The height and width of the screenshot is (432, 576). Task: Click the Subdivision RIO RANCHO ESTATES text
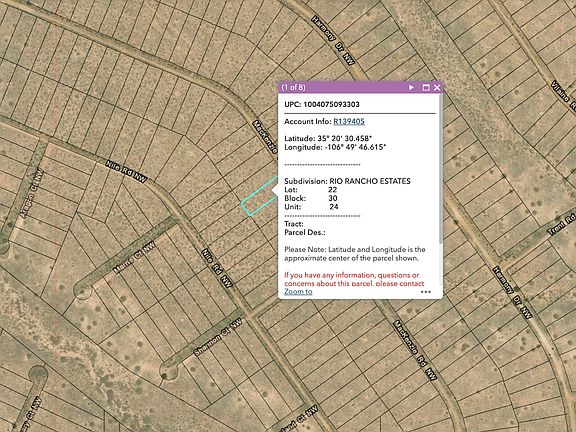347,181
